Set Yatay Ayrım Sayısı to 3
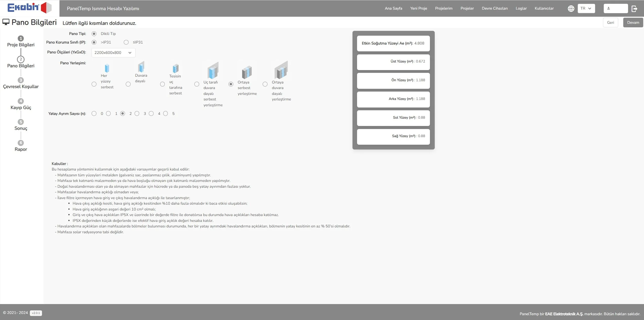This screenshot has width=644, height=320. (137, 114)
